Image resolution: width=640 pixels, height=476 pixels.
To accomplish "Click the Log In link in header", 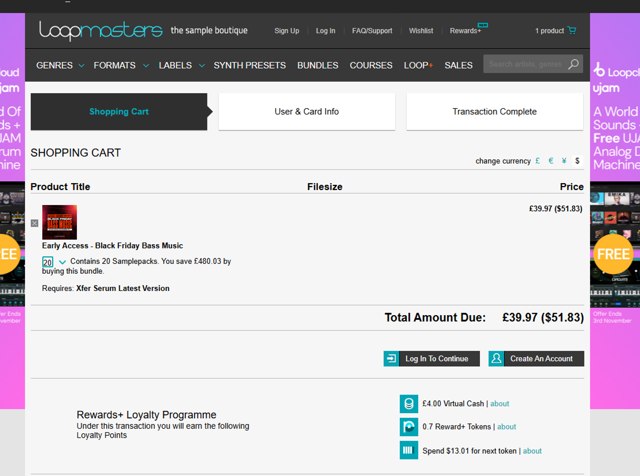I will click(x=325, y=31).
